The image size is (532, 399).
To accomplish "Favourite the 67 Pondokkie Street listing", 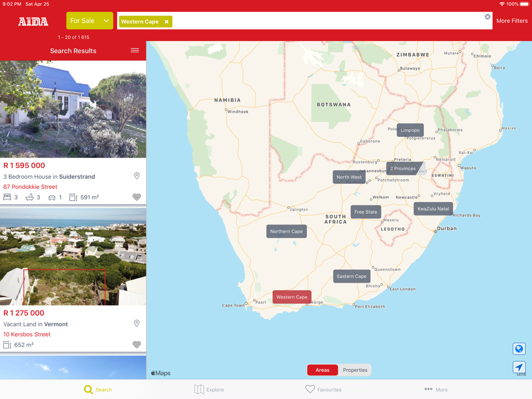I will (136, 197).
